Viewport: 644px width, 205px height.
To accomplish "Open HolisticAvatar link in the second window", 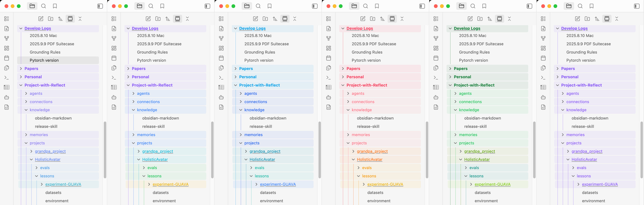I will pyautogui.click(x=155, y=159).
